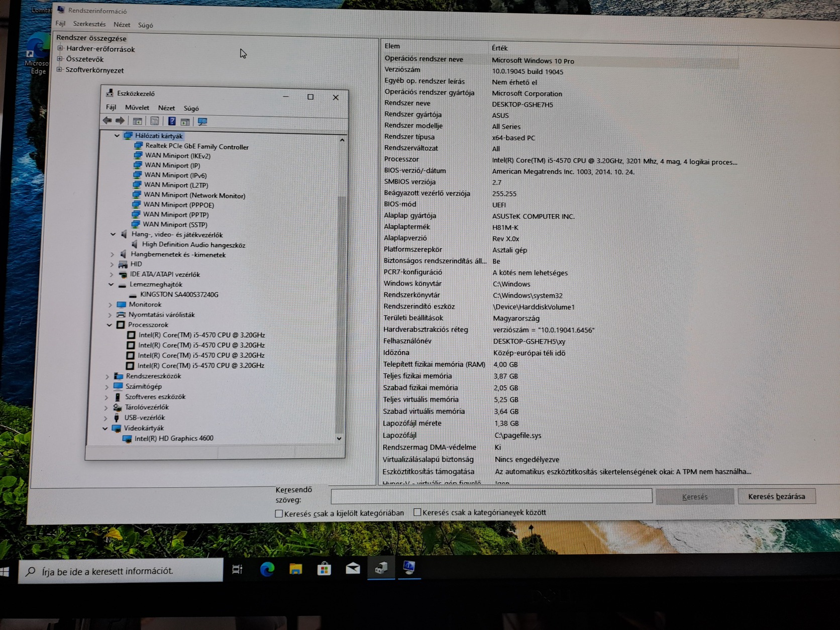Collapse the Videokártyák category
Image resolution: width=840 pixels, height=630 pixels.
click(105, 429)
